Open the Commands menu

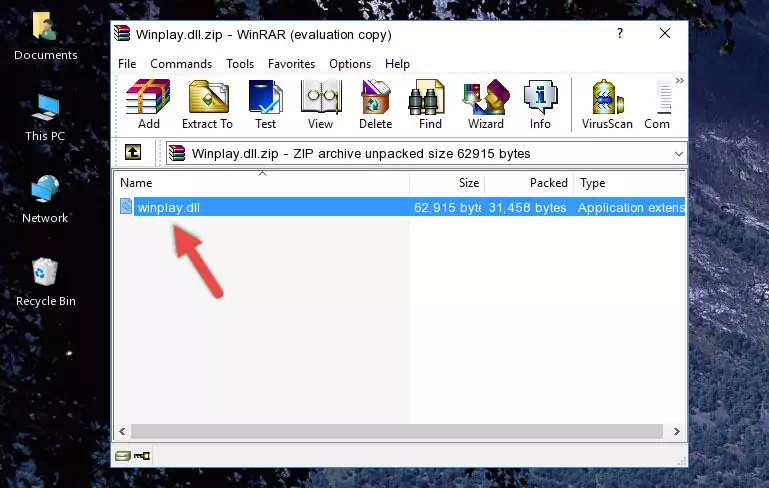click(x=181, y=64)
